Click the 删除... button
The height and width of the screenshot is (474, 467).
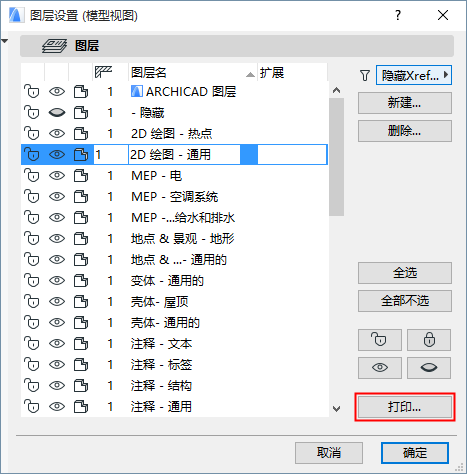click(405, 131)
